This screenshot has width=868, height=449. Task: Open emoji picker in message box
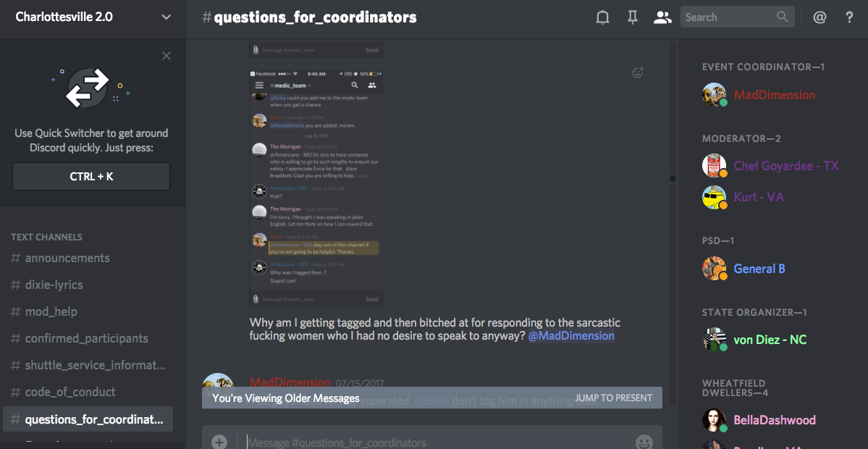coord(644,442)
